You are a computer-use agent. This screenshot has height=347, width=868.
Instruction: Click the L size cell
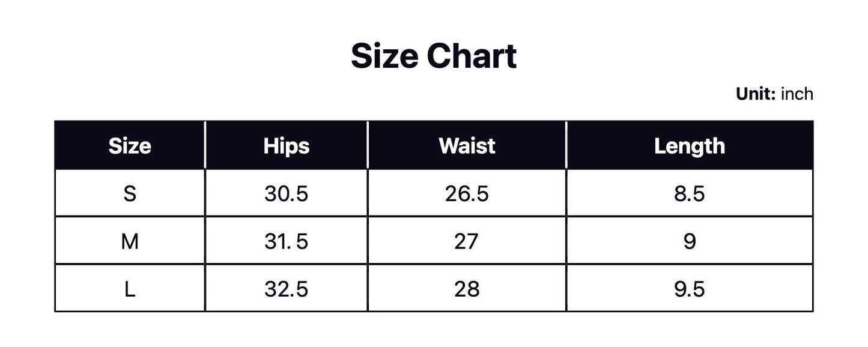130,289
